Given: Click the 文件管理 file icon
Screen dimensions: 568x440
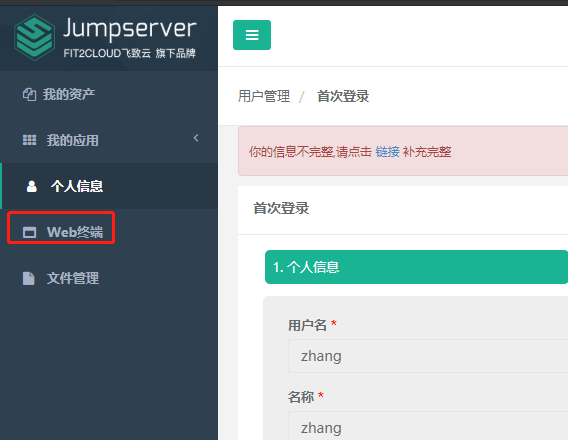Looking at the screenshot, I should pos(29,278).
